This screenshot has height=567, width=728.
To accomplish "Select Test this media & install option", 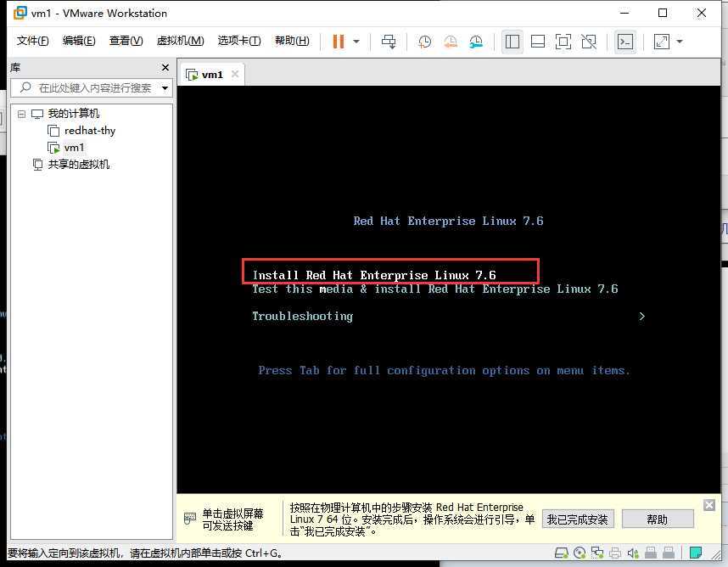I will [435, 289].
